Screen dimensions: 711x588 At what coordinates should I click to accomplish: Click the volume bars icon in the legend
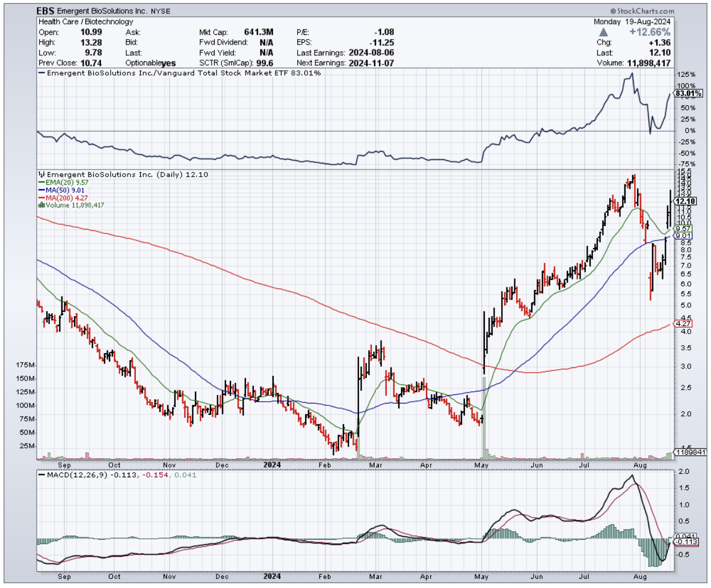[x=41, y=205]
